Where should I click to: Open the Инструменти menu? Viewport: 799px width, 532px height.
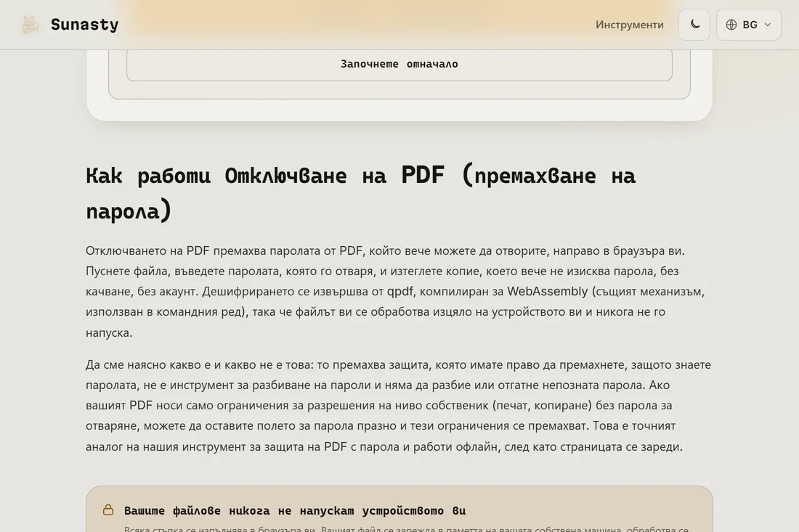[x=629, y=25]
